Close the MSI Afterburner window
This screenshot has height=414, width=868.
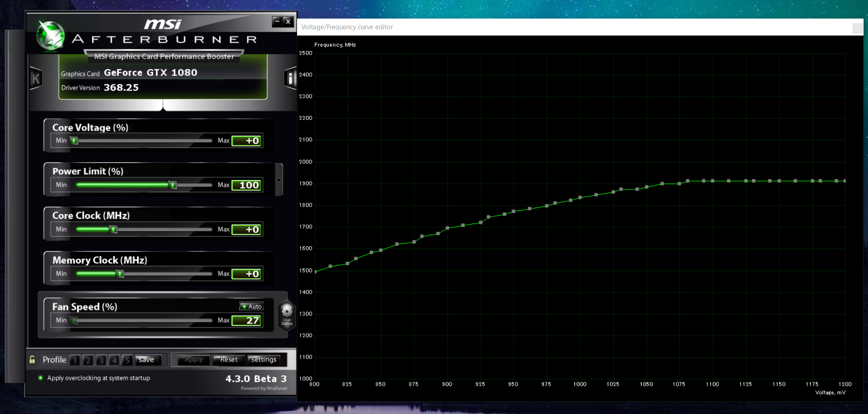click(288, 21)
